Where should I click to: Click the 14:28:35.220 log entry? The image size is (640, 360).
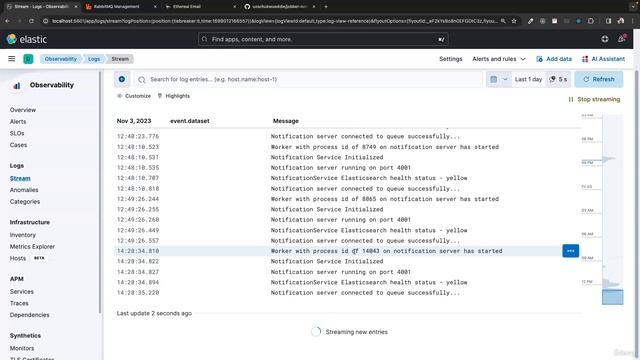347,293
